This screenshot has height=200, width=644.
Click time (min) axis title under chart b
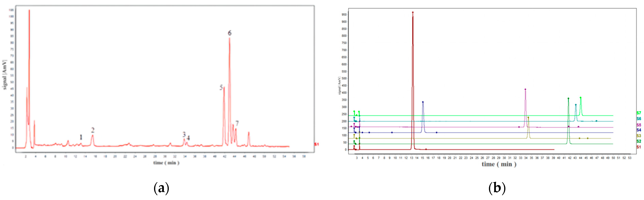(499, 164)
